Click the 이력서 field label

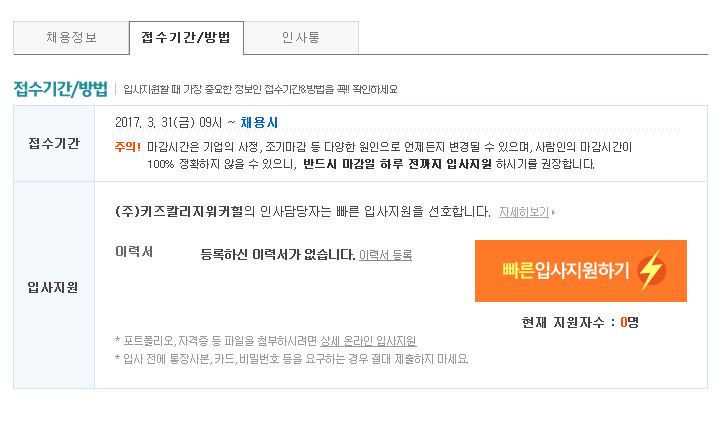point(134,251)
